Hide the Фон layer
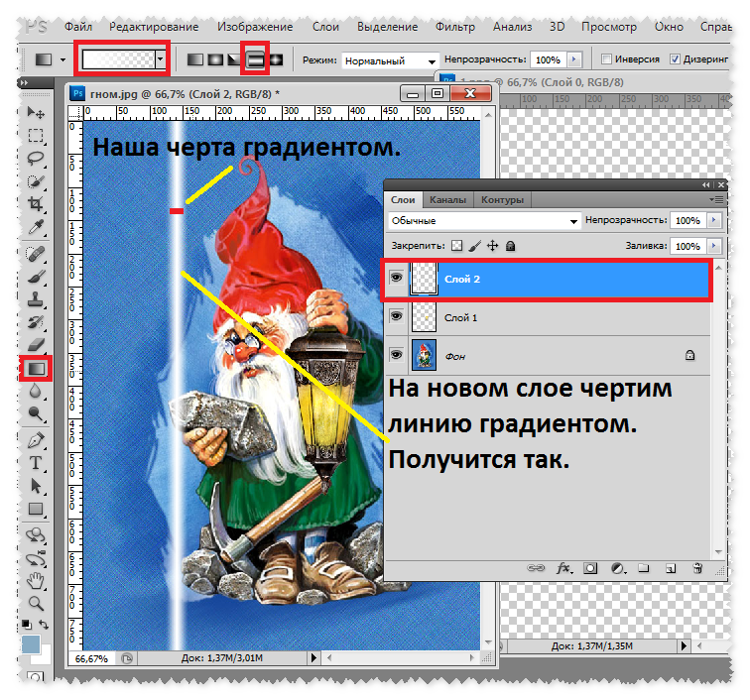 (x=396, y=355)
